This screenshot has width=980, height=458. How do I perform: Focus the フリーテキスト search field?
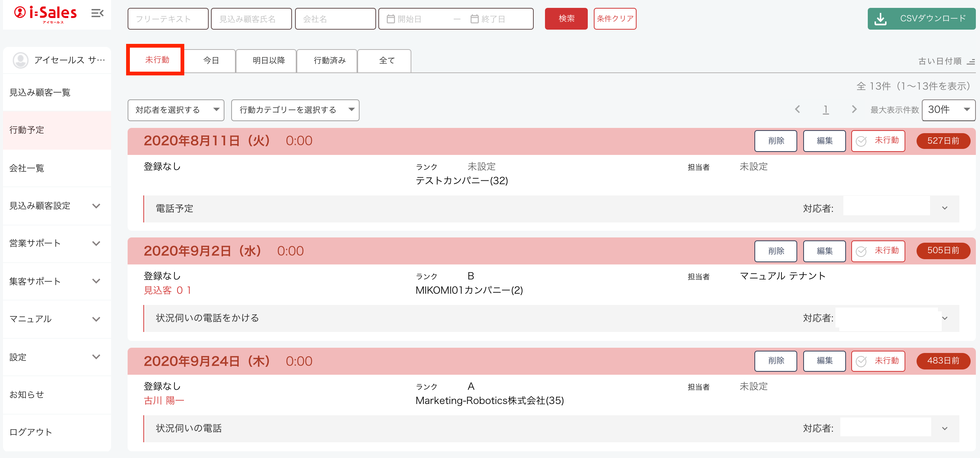coord(168,19)
